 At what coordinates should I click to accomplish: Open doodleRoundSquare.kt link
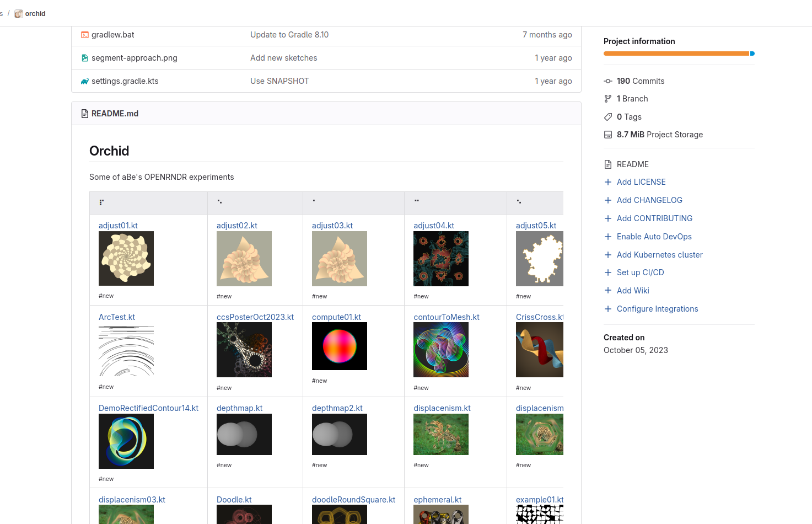[353, 500]
